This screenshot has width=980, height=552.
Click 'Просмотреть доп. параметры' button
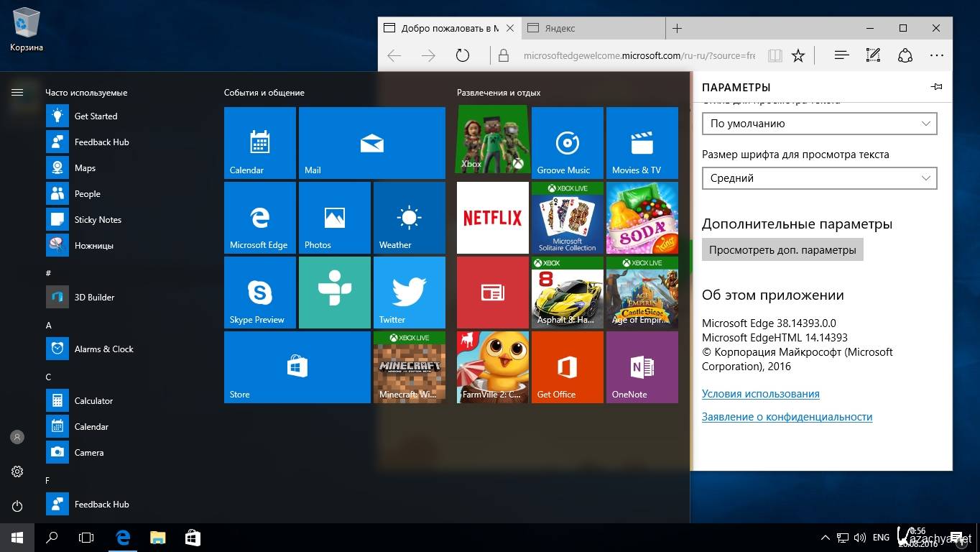(x=782, y=250)
